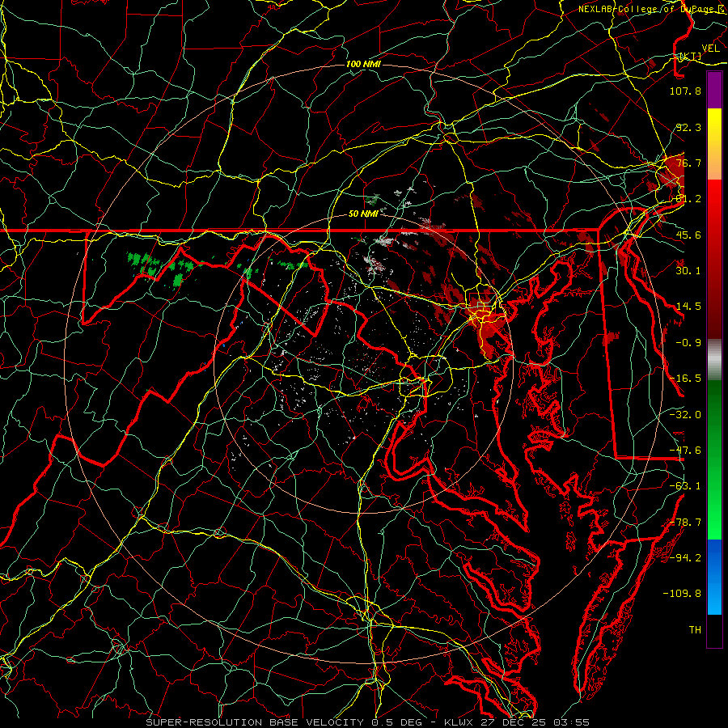This screenshot has height=728, width=728.
Task: Click the 107.8 scale value
Action: pos(685,91)
